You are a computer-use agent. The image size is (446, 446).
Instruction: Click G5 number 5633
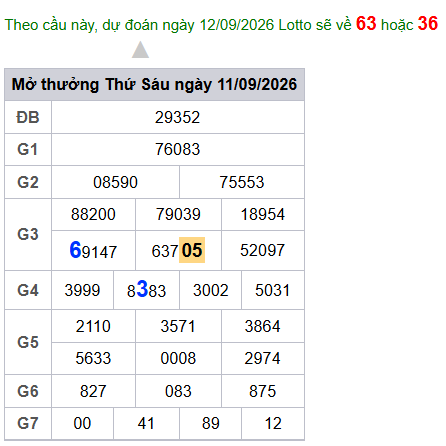tap(93, 358)
